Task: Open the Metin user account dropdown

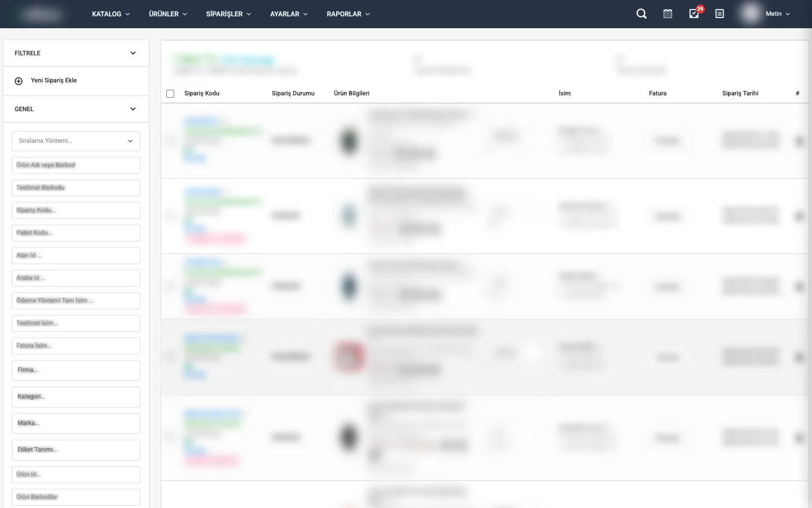Action: tap(778, 14)
